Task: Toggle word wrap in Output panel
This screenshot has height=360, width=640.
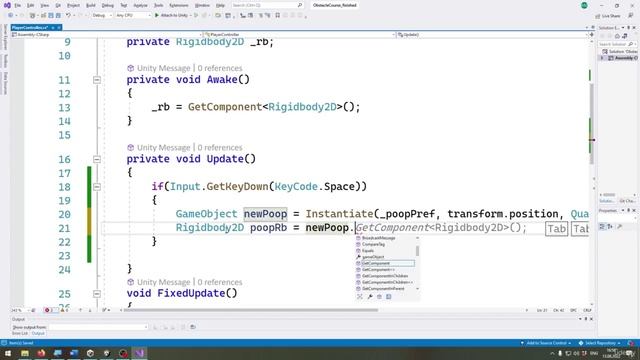Action: tap(193, 327)
